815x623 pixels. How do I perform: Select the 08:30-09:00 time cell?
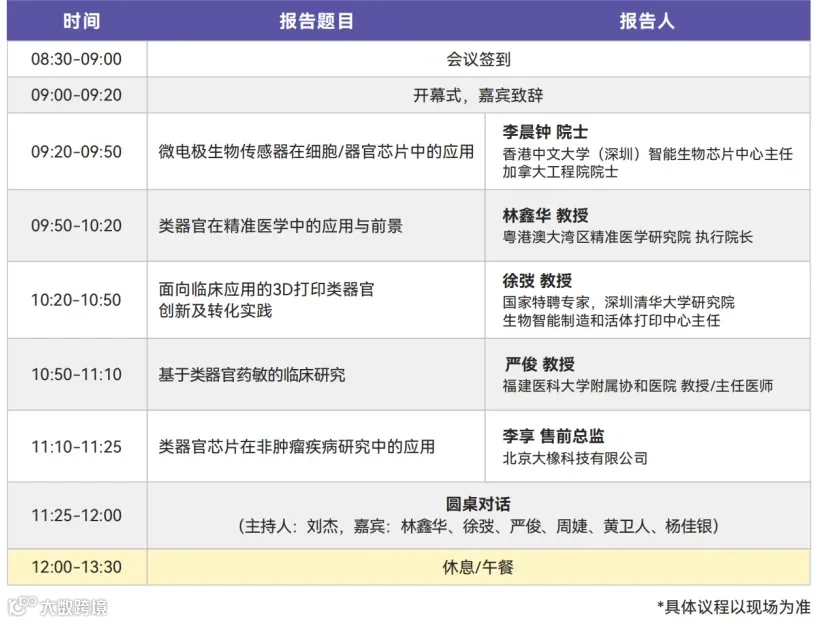click(76, 59)
